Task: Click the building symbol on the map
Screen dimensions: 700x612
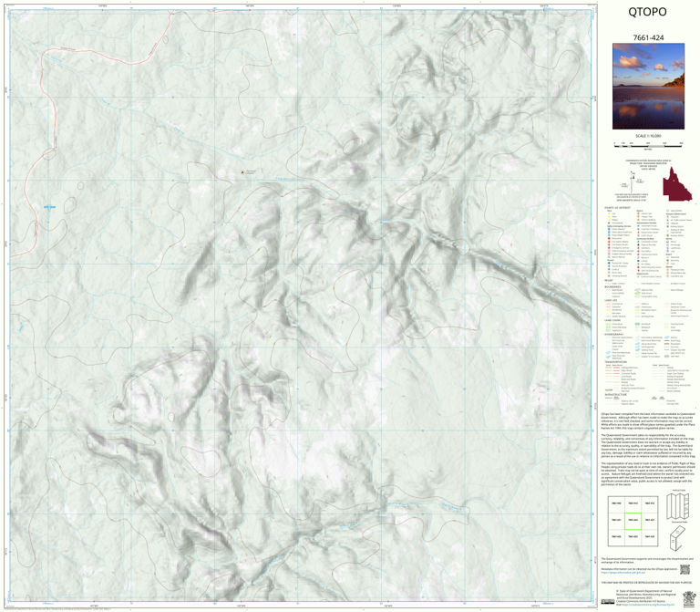Action: click(x=242, y=172)
